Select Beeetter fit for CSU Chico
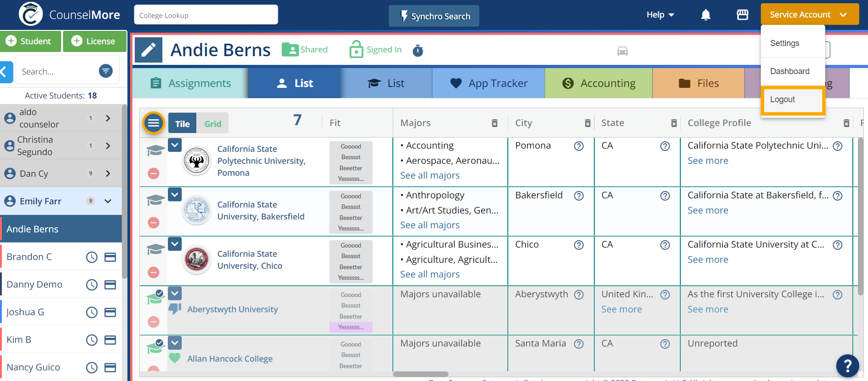868x381 pixels. click(x=351, y=267)
